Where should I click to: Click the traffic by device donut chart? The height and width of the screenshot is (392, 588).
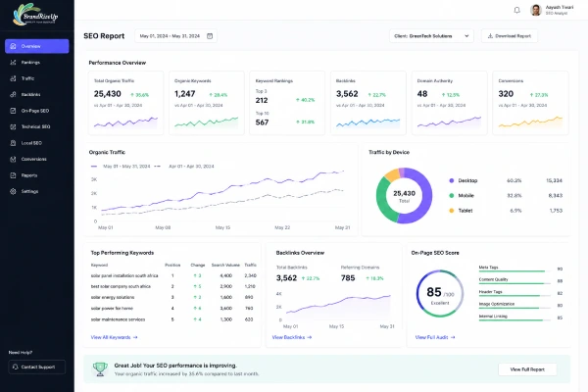[x=404, y=195]
